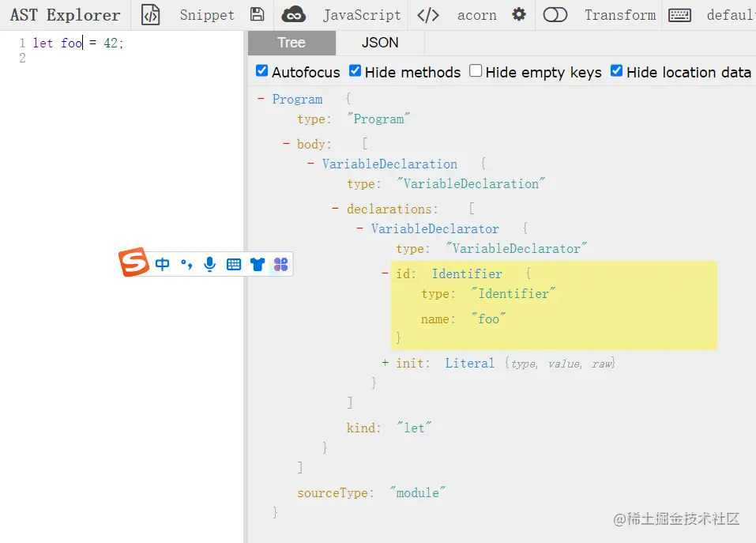This screenshot has height=543, width=756.
Task: Click into code editor line 1
Action: pos(138,43)
